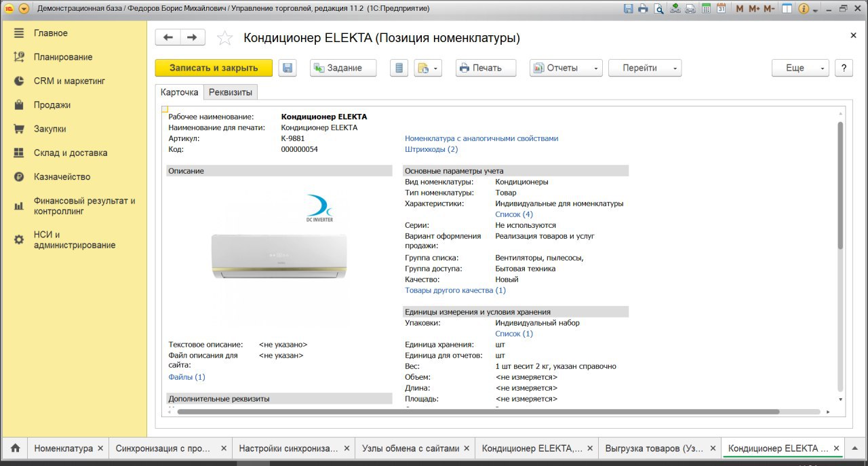Click the M- memory subtract button
This screenshot has width=868, height=466.
pyautogui.click(x=769, y=9)
